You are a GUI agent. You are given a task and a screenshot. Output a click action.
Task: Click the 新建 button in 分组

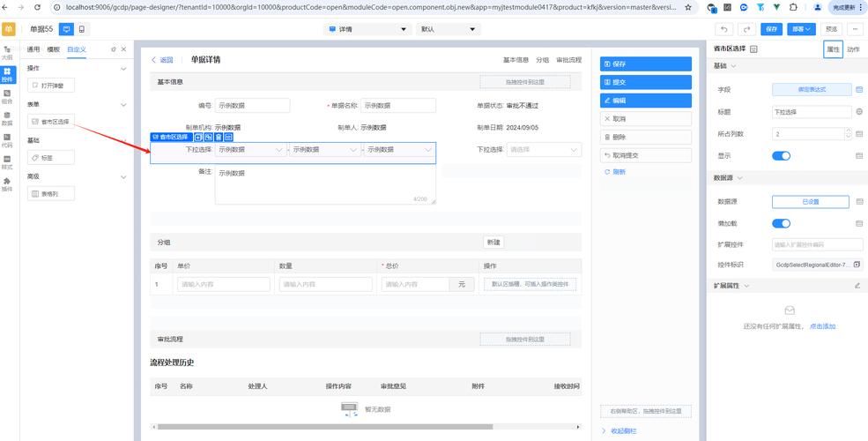tap(493, 242)
